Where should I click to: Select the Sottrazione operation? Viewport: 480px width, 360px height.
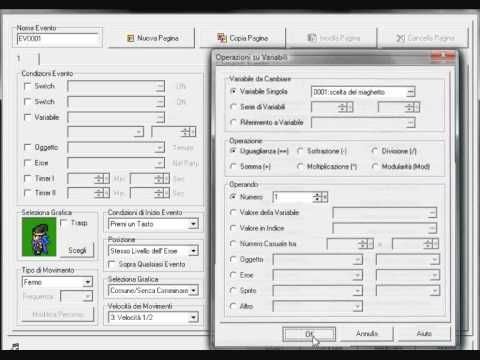point(300,151)
